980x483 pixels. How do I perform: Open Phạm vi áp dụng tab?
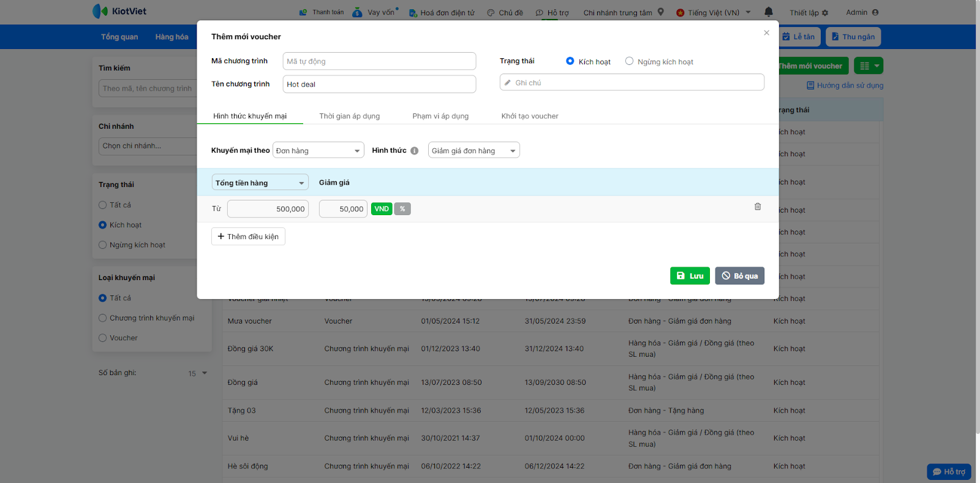click(x=440, y=116)
